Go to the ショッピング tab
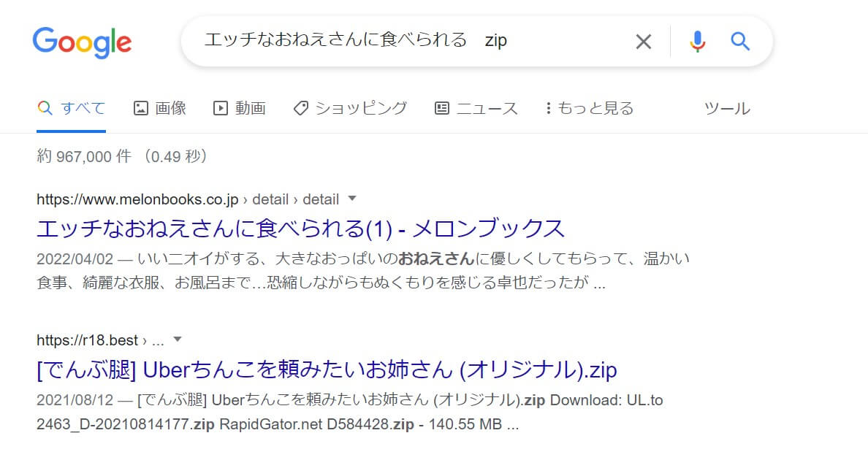The width and height of the screenshot is (868, 460). [x=351, y=108]
